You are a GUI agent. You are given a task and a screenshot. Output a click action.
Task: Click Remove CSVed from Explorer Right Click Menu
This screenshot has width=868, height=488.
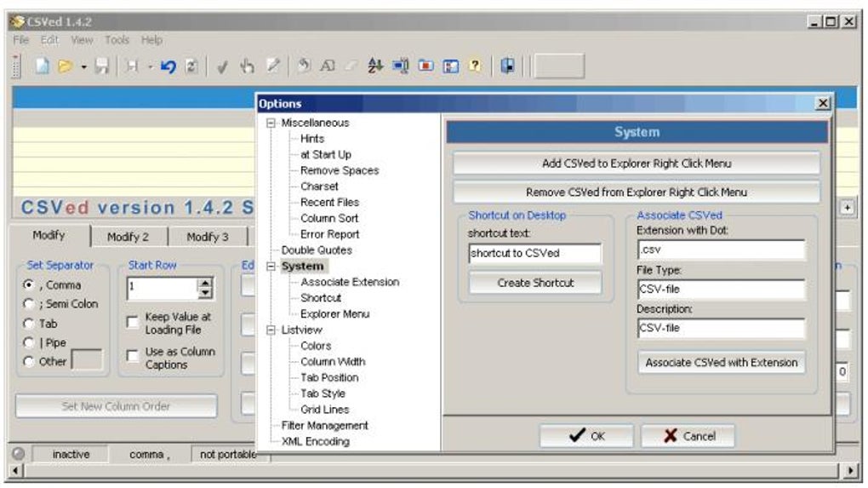[x=637, y=192]
